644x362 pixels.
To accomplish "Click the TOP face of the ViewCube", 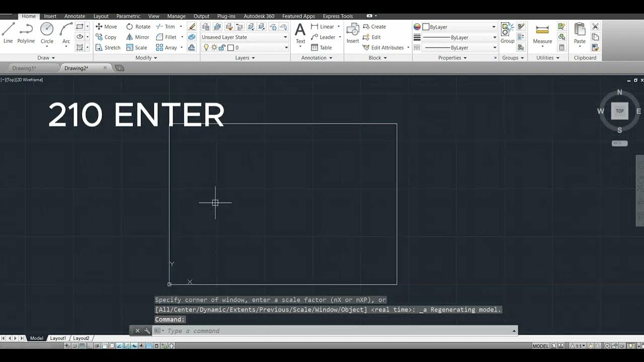I will pos(620,111).
